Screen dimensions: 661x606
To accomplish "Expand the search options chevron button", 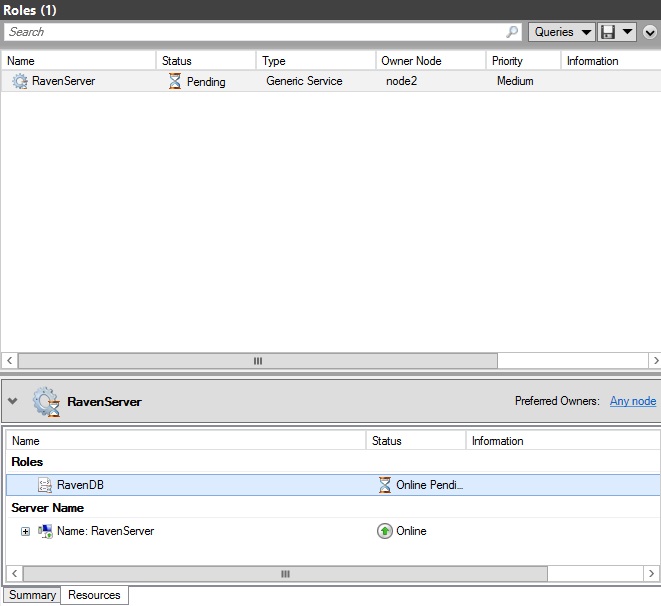I will point(650,32).
